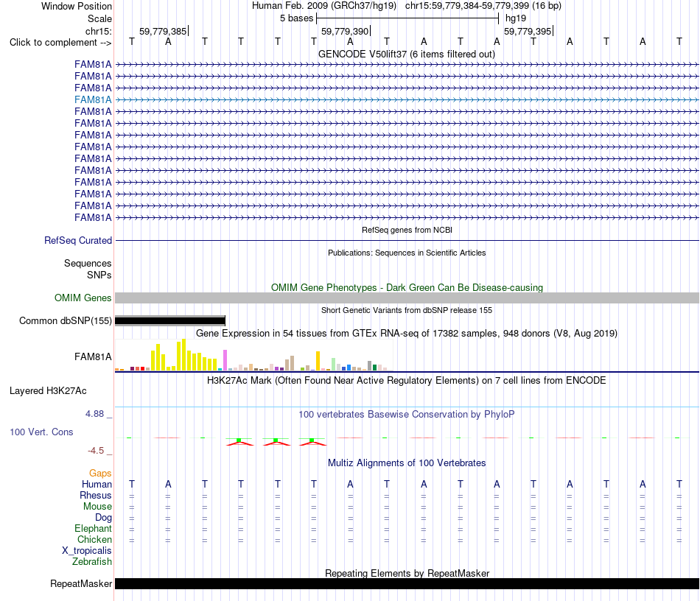
Task: Click the 'Mouse' alignment row label
Action: coord(97,507)
